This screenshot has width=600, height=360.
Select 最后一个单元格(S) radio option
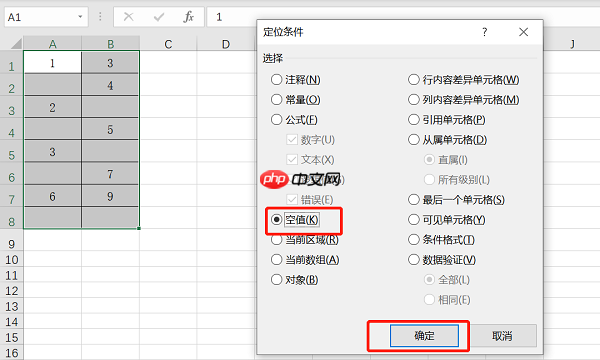tap(456, 200)
